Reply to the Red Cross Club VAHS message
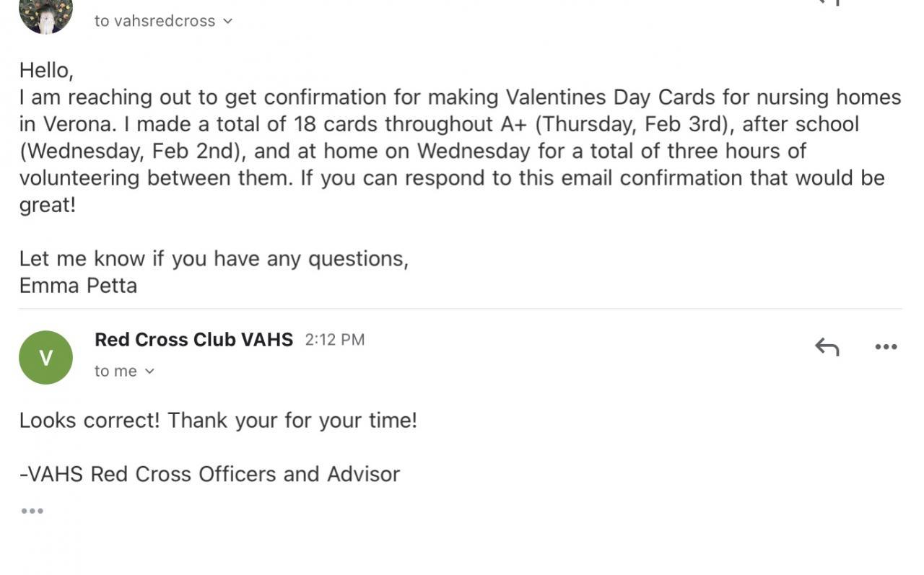Image resolution: width=924 pixels, height=575 pixels. (827, 347)
